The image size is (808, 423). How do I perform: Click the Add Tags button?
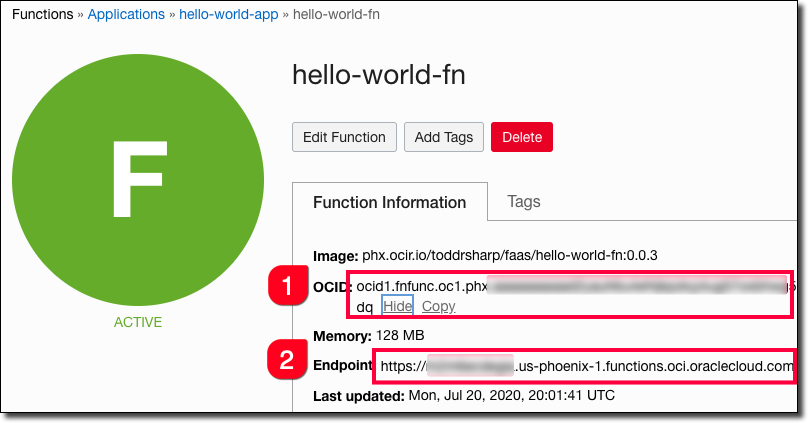tap(444, 137)
